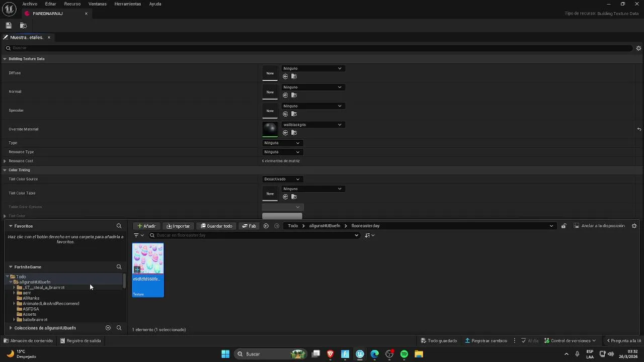Screen dimensions: 644x362
Task: Use selected asset arrow for Diffuse
Action: click(x=285, y=76)
